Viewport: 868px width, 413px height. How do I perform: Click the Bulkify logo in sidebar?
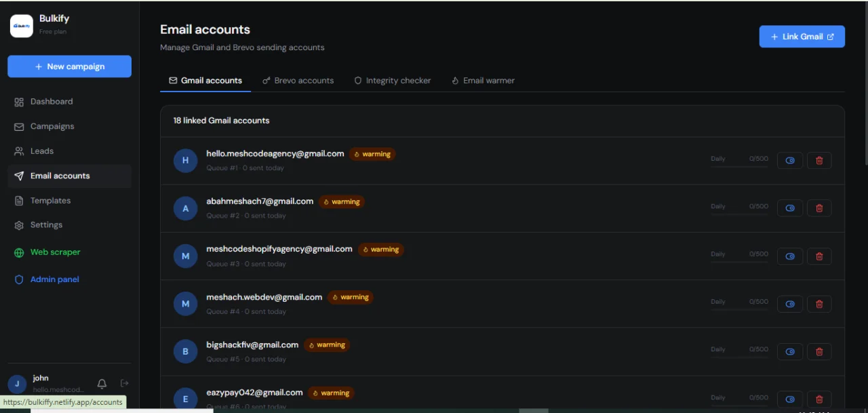[x=22, y=26]
